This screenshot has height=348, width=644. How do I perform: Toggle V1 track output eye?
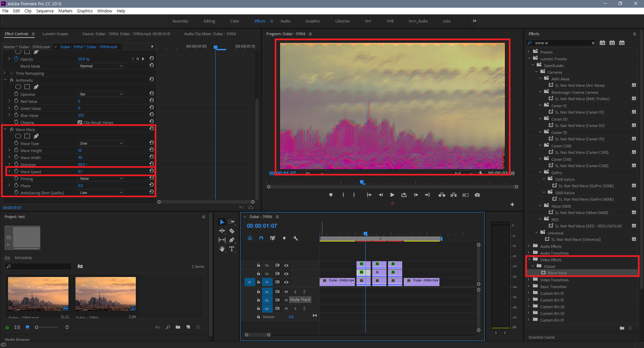286,282
